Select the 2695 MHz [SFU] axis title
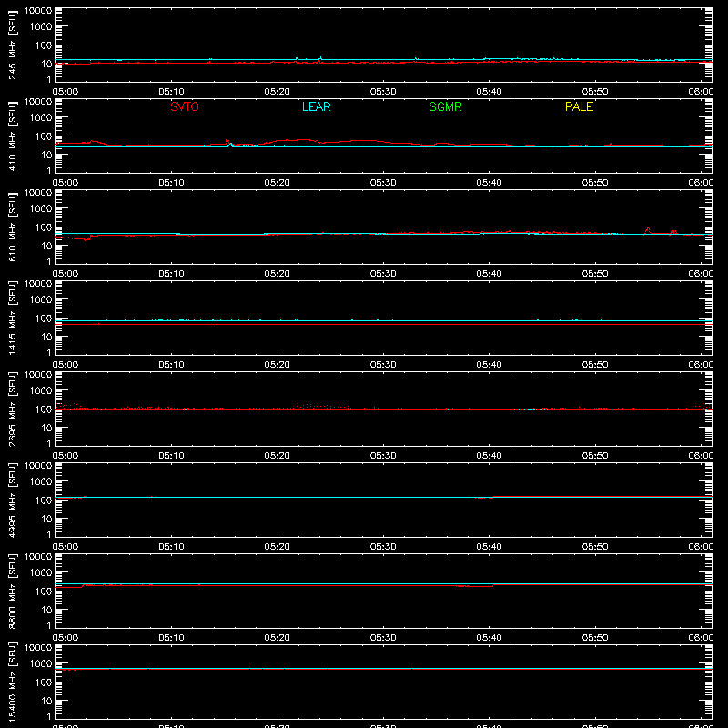The width and height of the screenshot is (728, 728). [13, 409]
